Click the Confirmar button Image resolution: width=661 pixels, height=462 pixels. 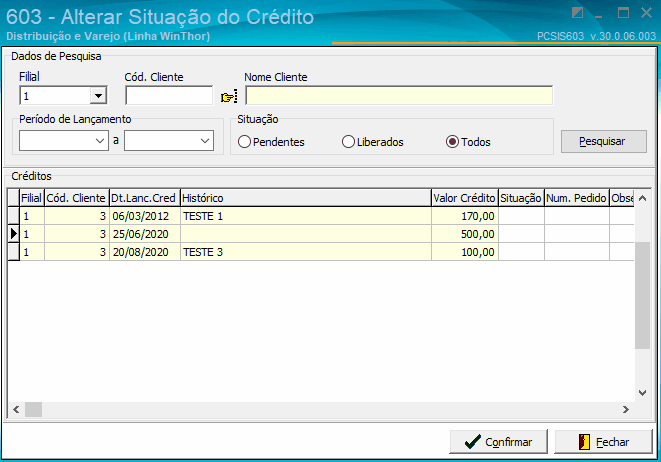498,442
